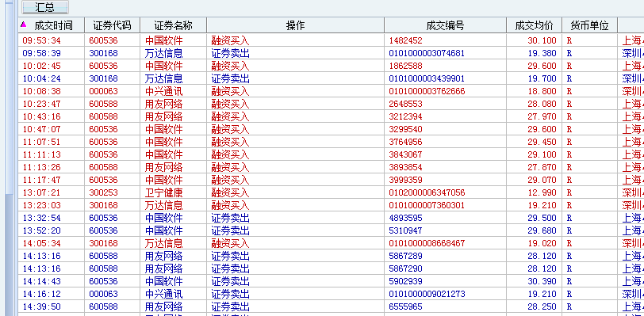Screen dimensions: 644x316
Task: Click 成交编号 5867290
Action: tap(405, 268)
